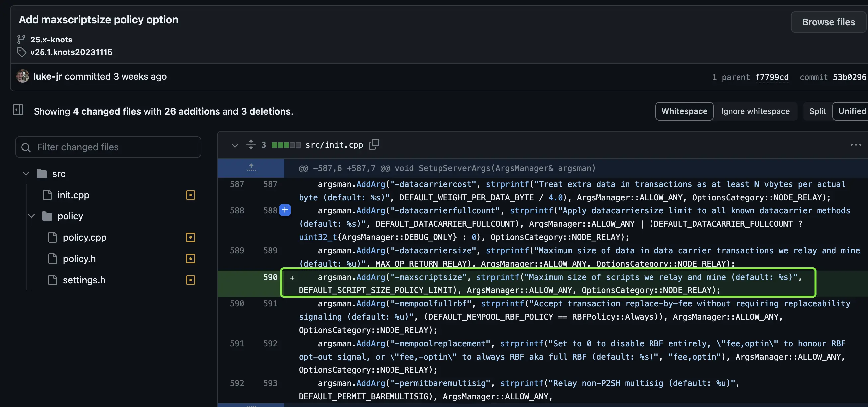The height and width of the screenshot is (407, 868).
Task: Open policy.h in the file tree
Action: coord(79,258)
